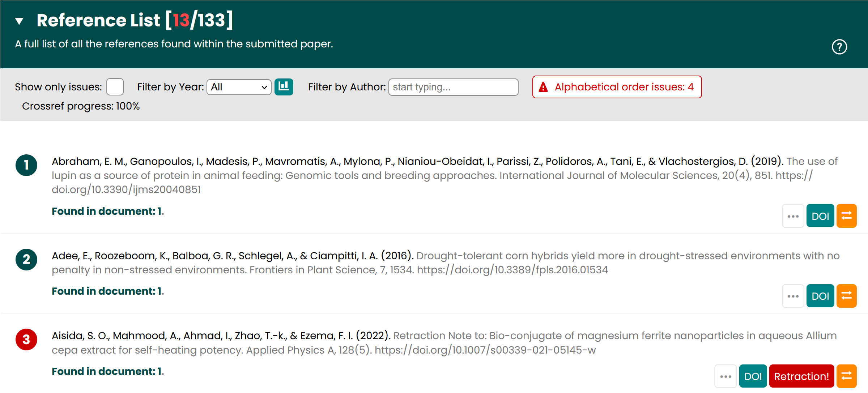Click the Reference List [13/133] heading
The width and height of the screenshot is (868, 393).
click(135, 20)
